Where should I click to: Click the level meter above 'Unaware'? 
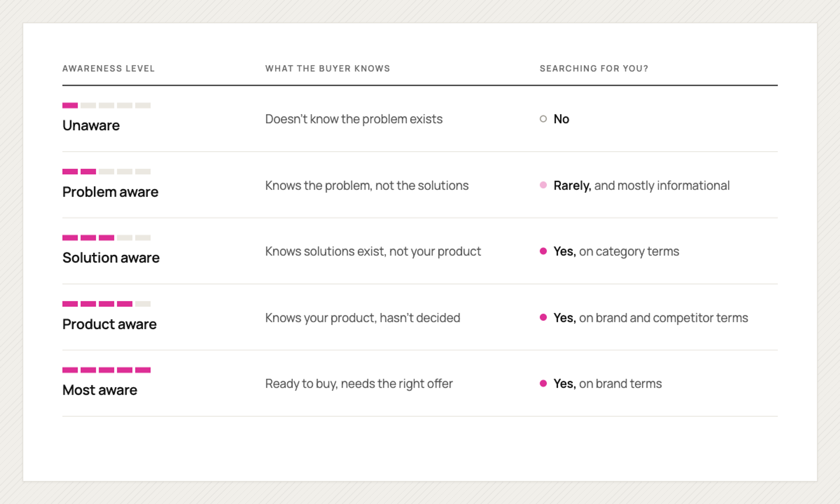click(x=106, y=105)
